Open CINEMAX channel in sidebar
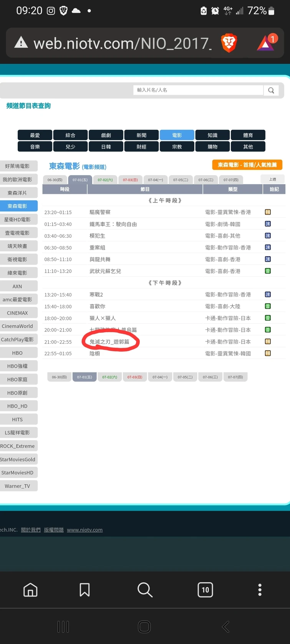The image size is (290, 644). pos(18,313)
